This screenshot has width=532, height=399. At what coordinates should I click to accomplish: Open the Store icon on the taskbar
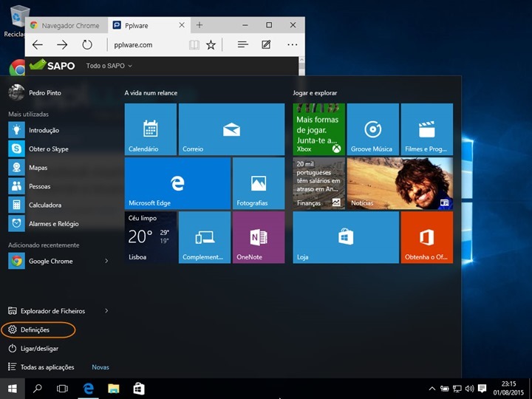pos(139,389)
